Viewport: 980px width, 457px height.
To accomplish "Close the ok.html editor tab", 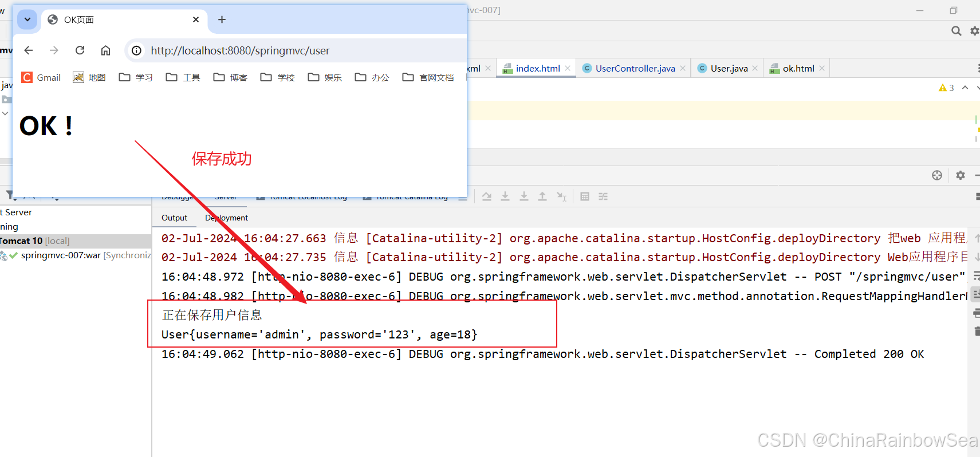I will pyautogui.click(x=822, y=68).
